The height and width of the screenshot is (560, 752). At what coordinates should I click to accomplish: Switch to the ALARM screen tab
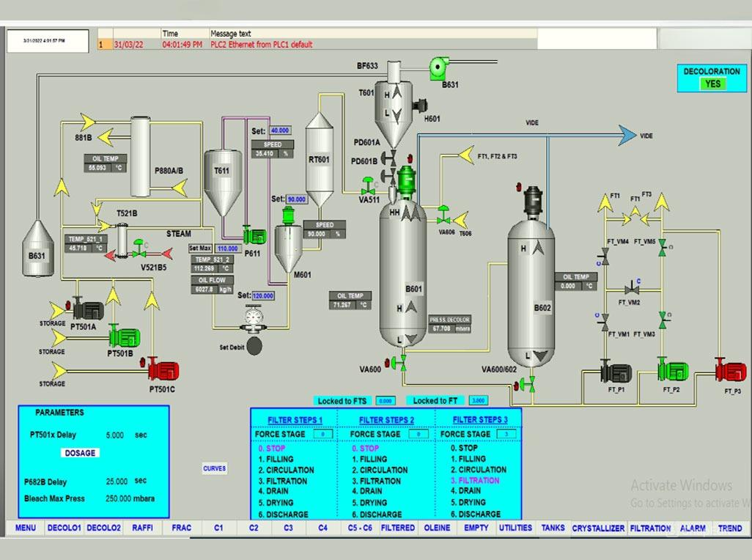[692, 528]
